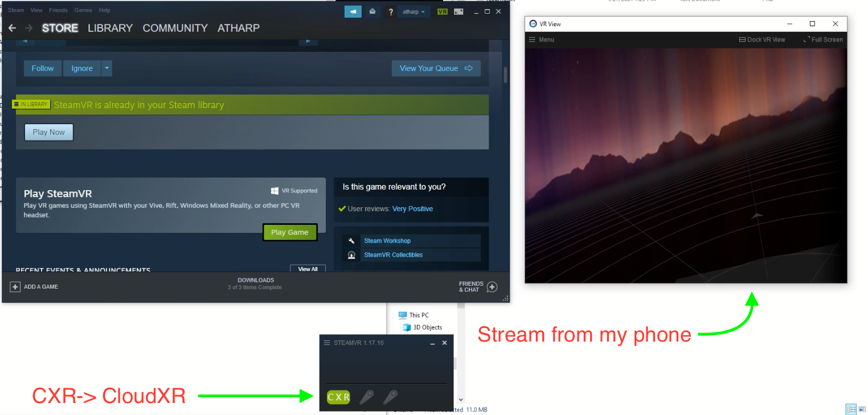
Task: Click the Add a Game plus icon
Action: 15,287
